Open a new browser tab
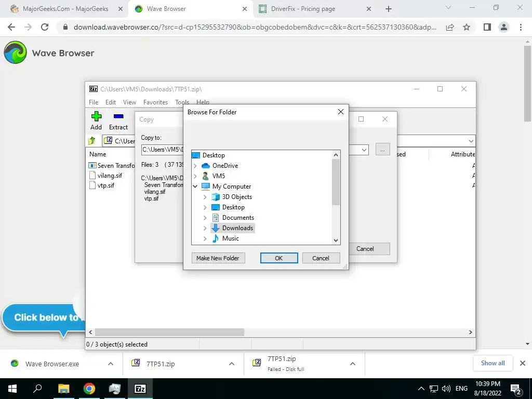 (389, 9)
